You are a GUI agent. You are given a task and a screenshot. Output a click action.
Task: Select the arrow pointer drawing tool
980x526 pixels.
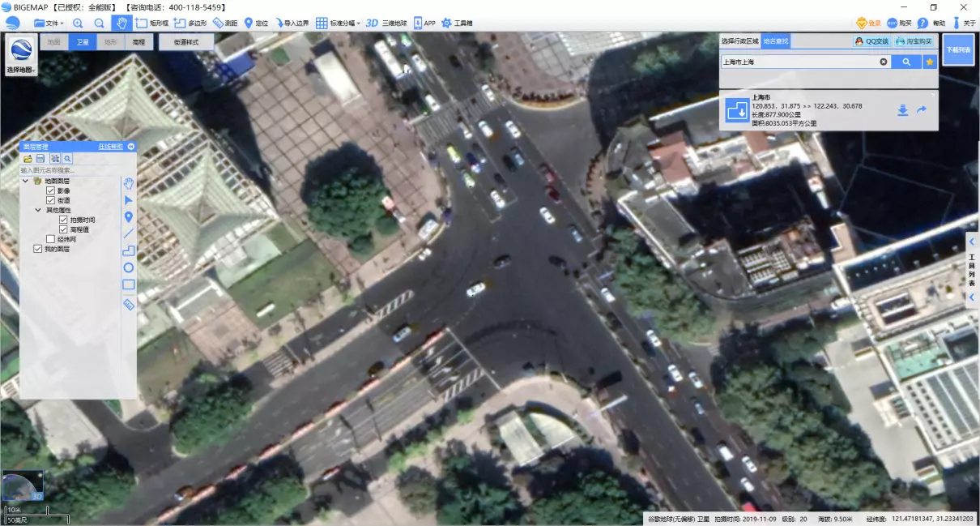click(x=128, y=200)
